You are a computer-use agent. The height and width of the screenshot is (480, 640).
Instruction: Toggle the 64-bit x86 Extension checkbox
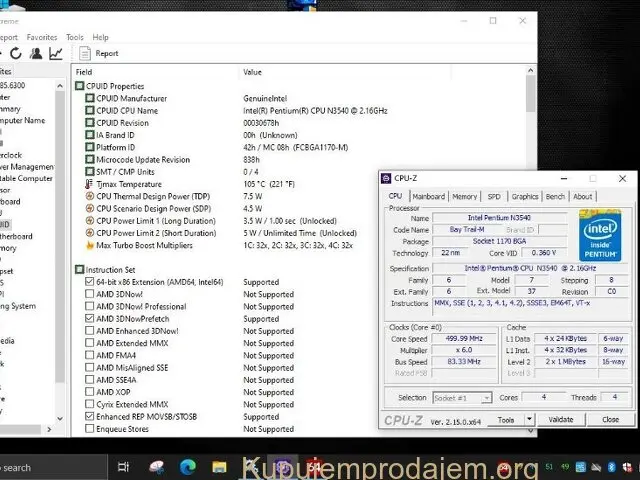[x=90, y=282]
